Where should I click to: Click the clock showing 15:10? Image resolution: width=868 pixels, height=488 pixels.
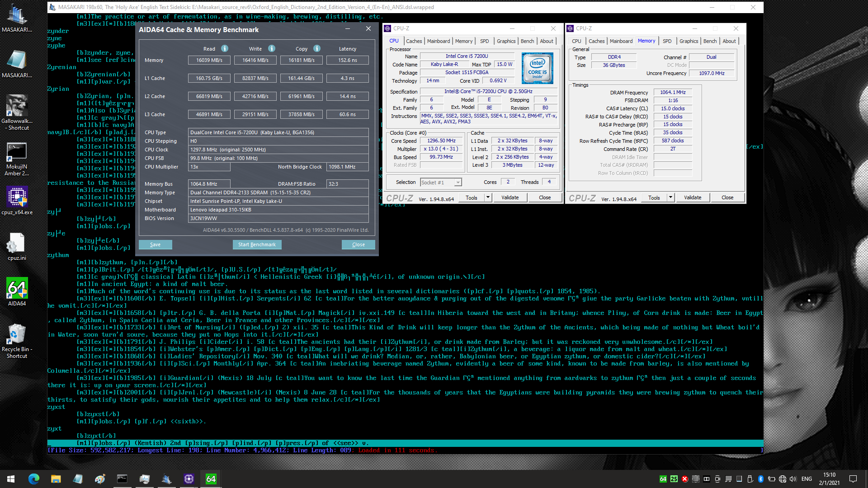pyautogui.click(x=830, y=475)
